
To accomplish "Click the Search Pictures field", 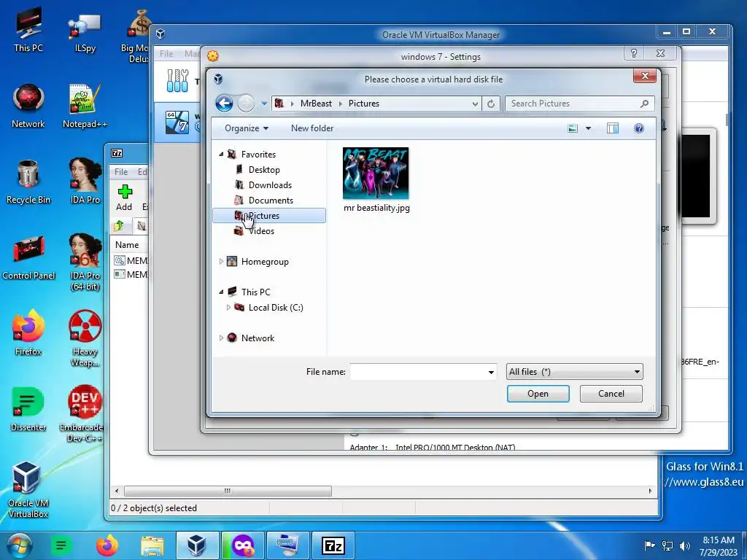I will tap(579, 104).
